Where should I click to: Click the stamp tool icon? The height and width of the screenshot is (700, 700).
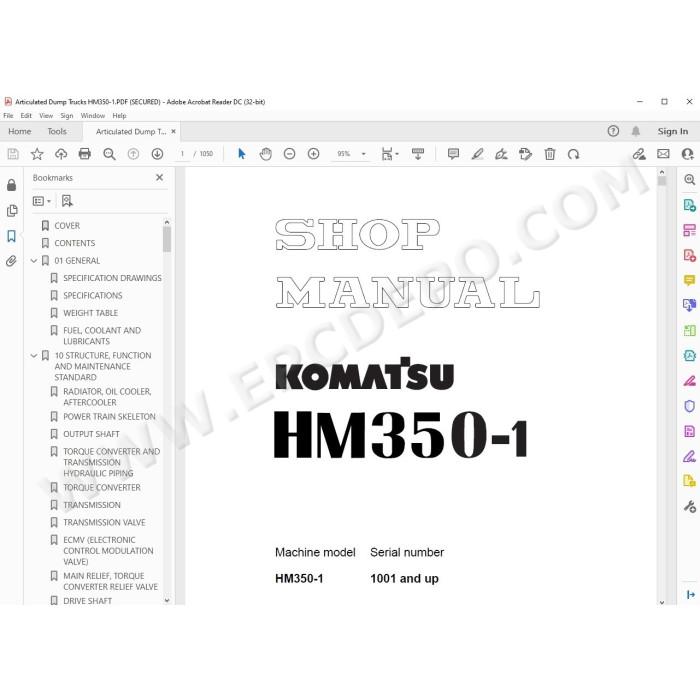click(x=525, y=154)
